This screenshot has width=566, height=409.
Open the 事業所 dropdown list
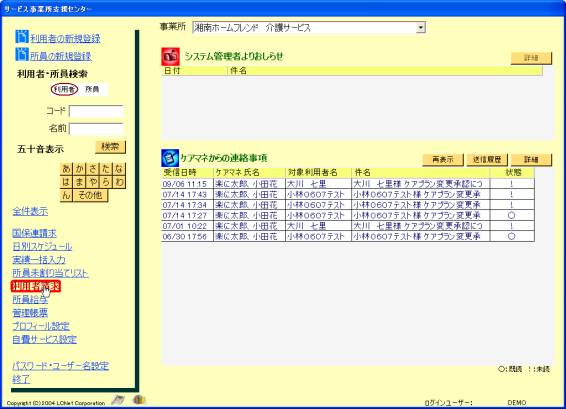coord(420,27)
